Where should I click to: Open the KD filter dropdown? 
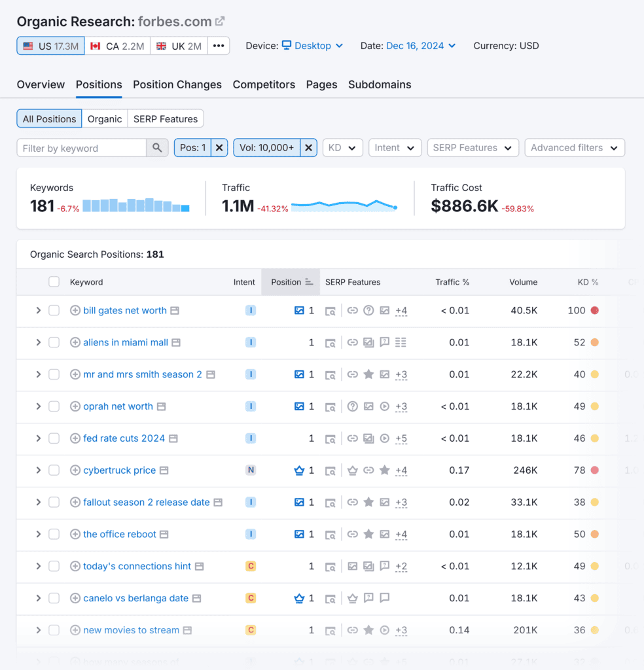tap(342, 148)
